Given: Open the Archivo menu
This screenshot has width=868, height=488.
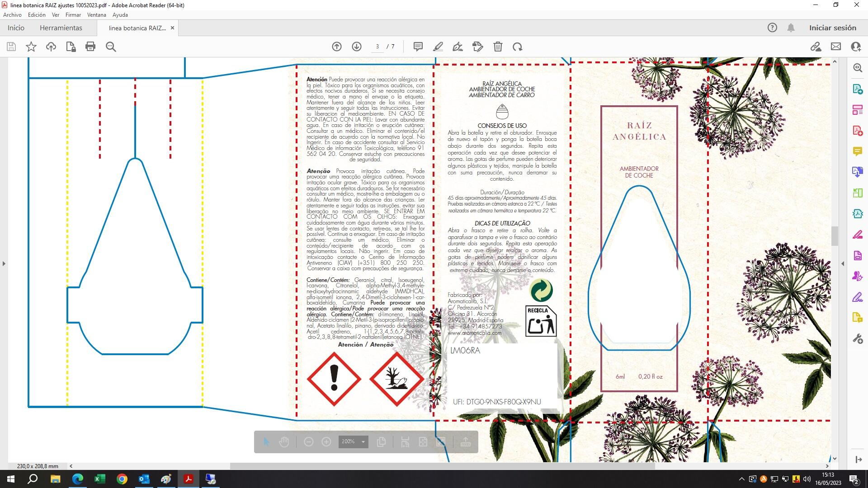Looking at the screenshot, I should tap(12, 15).
